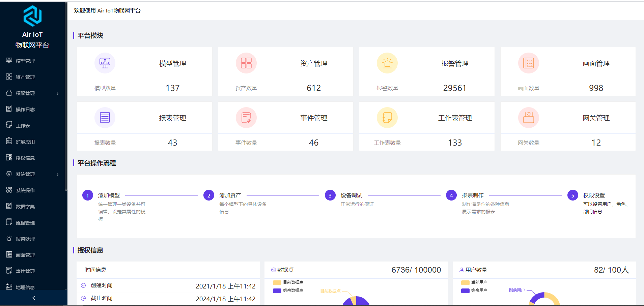Click the purple 剩余数据点 legend swatch
644x306 pixels.
tap(277, 290)
